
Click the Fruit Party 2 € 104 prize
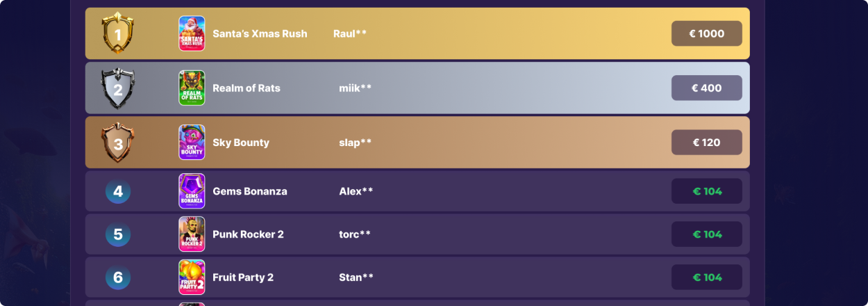click(706, 277)
